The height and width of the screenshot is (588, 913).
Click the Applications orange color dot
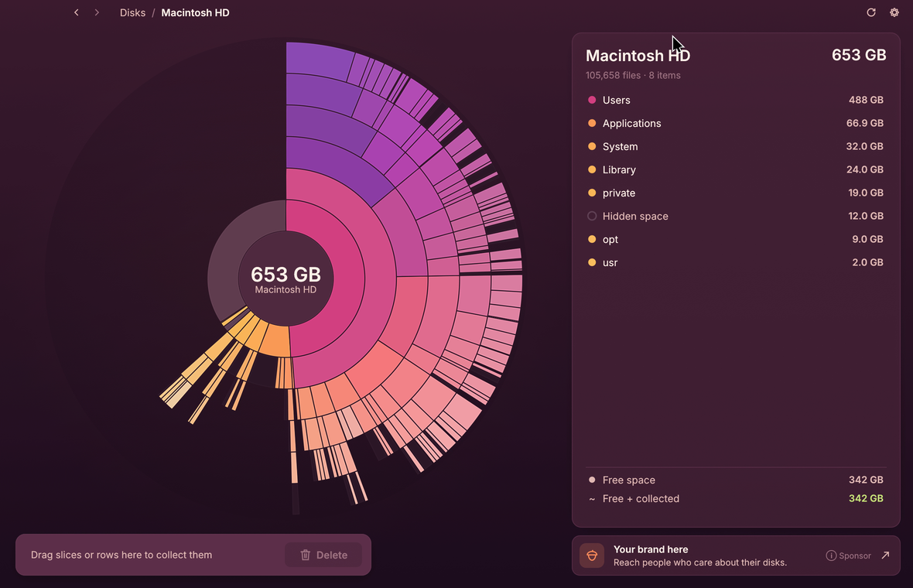pos(592,124)
